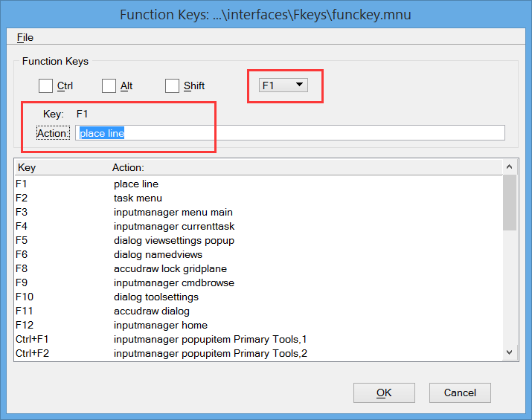Select the F6 dialog namedviews row

(x=258, y=254)
